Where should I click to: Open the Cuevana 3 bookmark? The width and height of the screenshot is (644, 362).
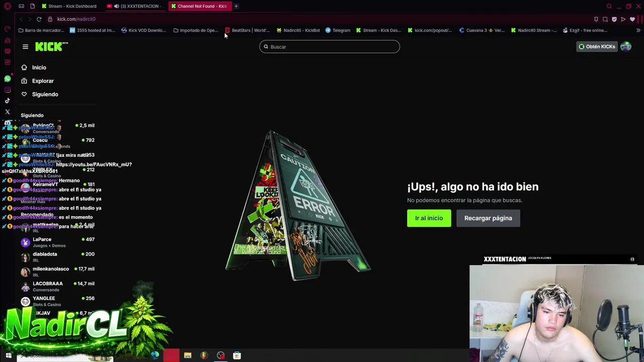click(x=481, y=30)
